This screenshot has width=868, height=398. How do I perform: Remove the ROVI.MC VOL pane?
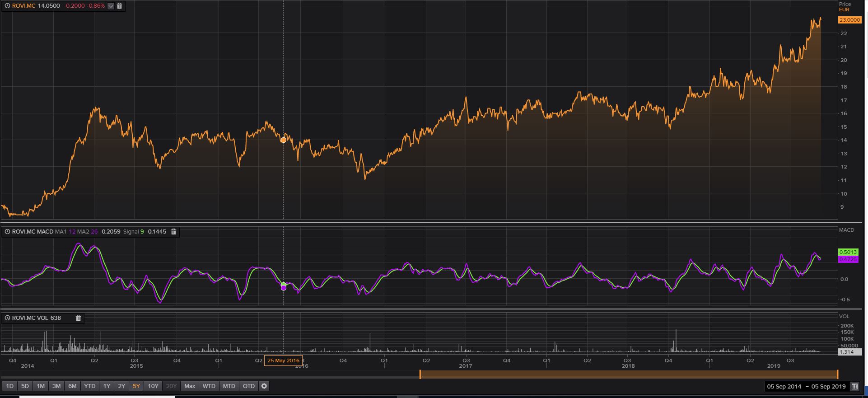(78, 318)
